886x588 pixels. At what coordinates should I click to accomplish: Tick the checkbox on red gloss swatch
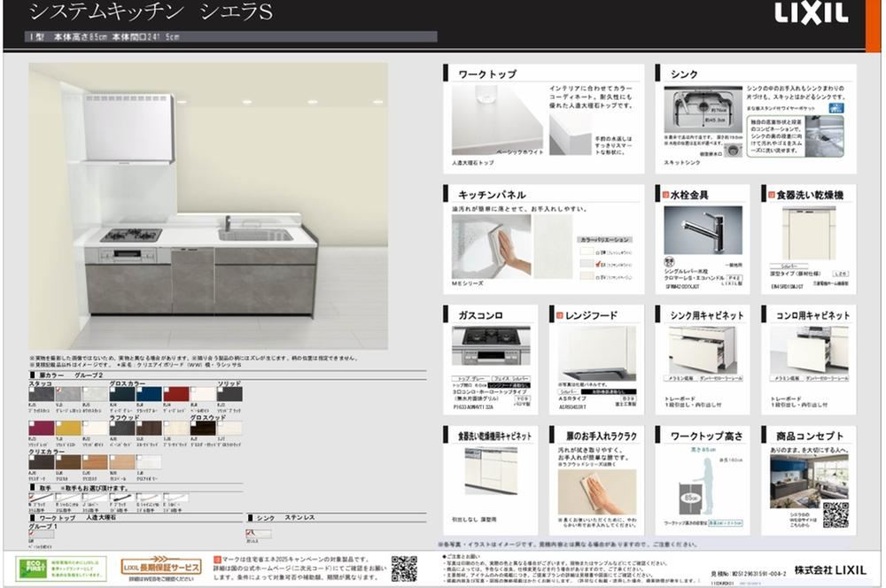[x=167, y=390]
